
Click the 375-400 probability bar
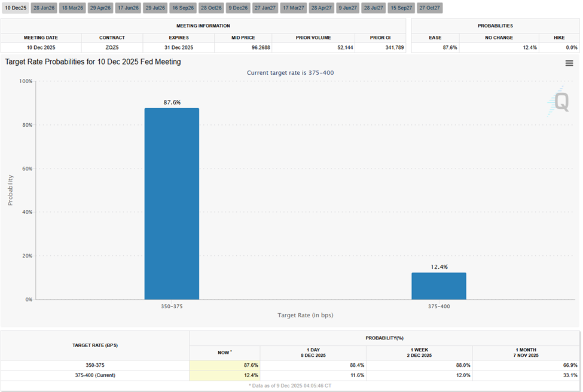439,286
